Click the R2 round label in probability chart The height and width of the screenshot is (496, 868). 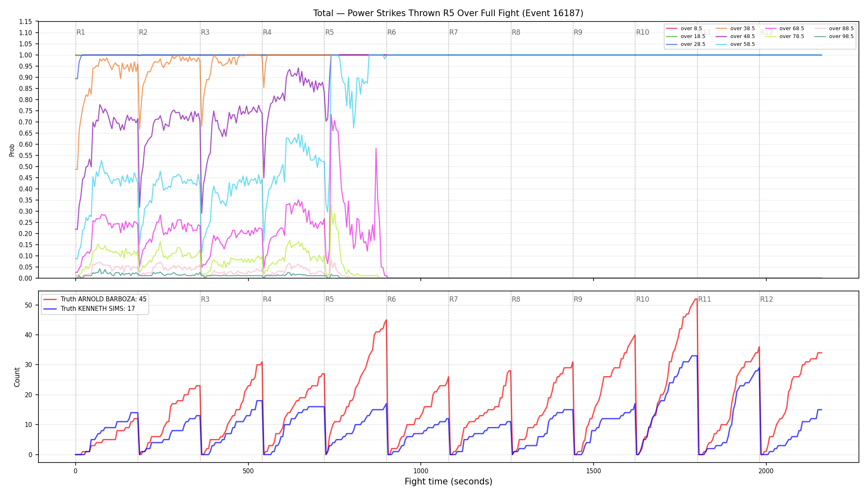[x=143, y=32]
